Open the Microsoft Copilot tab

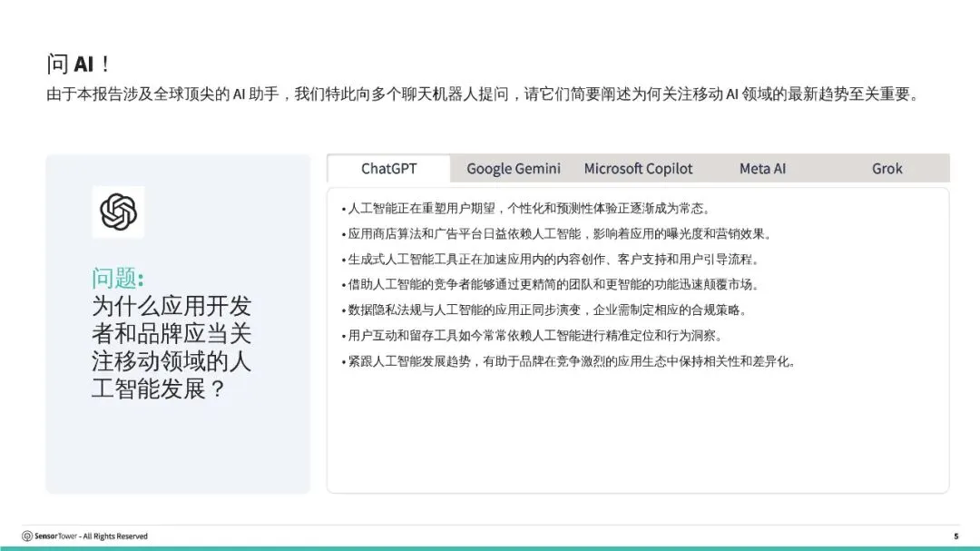[638, 169]
